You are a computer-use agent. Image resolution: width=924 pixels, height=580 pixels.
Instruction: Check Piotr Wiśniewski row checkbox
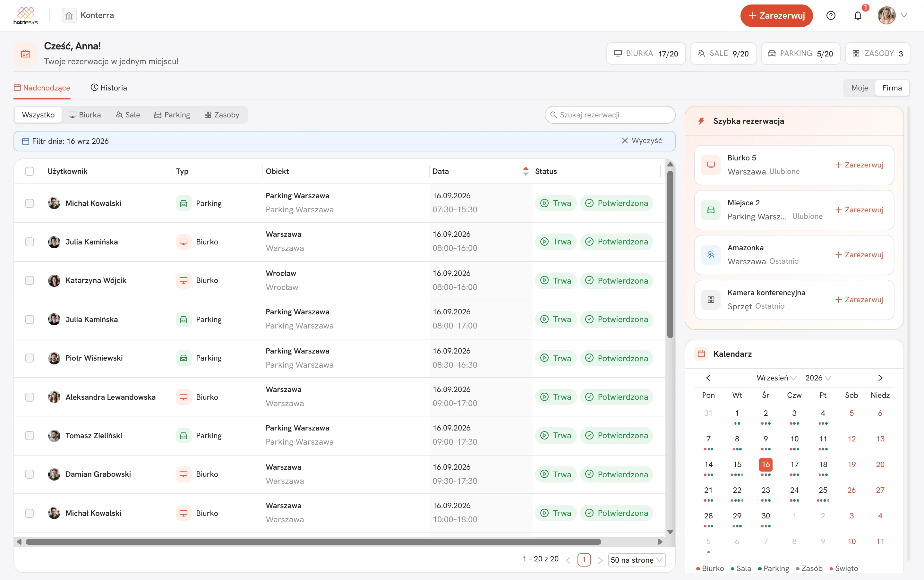click(x=30, y=358)
